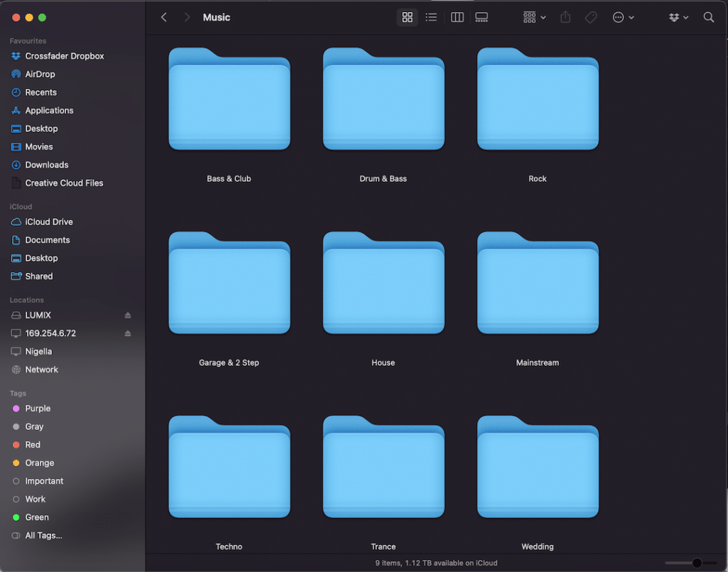Image resolution: width=728 pixels, height=572 pixels.
Task: Open the Group By dropdown
Action: click(x=534, y=17)
